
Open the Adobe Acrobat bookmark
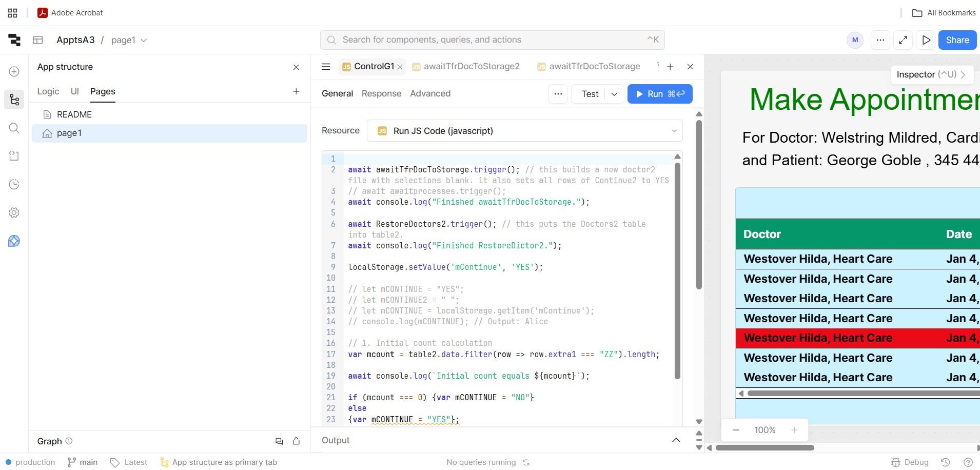click(70, 13)
